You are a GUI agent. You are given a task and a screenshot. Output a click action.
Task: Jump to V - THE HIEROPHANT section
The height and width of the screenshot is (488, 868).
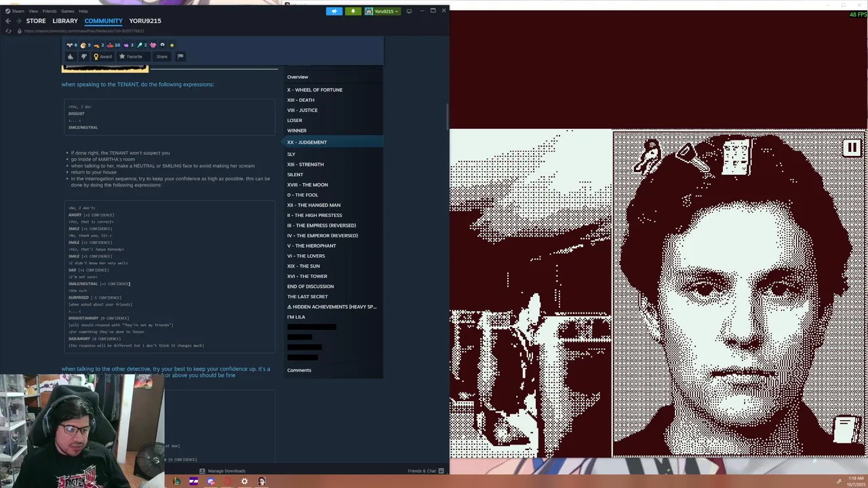click(x=311, y=246)
